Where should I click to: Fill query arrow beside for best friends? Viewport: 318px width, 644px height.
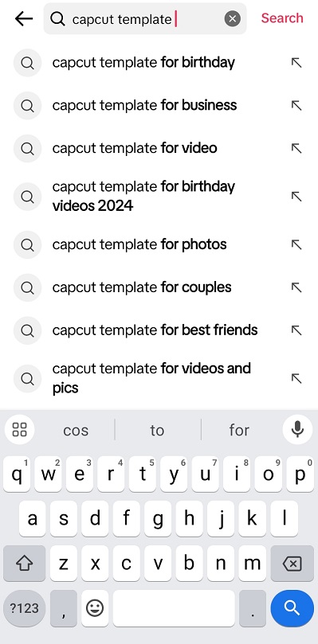pos(296,330)
